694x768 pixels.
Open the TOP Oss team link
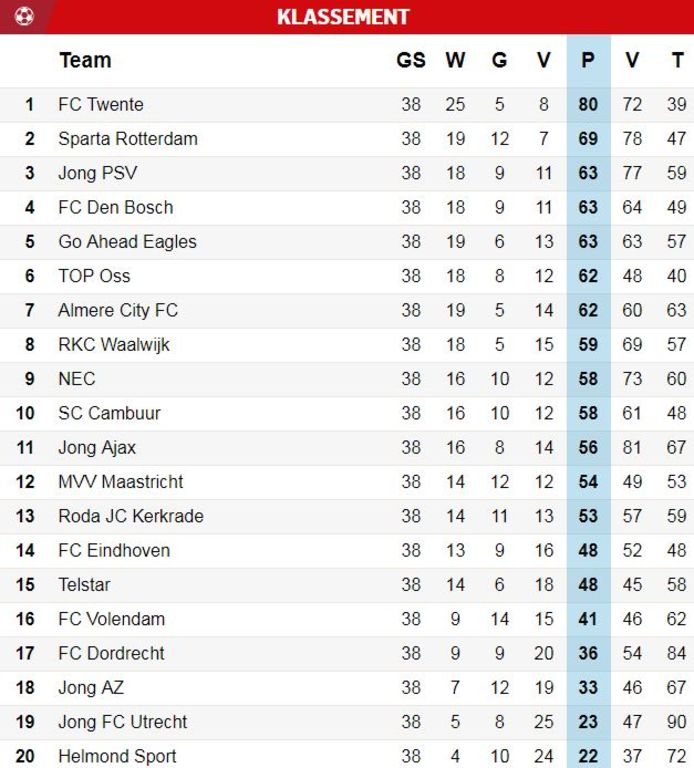(94, 276)
